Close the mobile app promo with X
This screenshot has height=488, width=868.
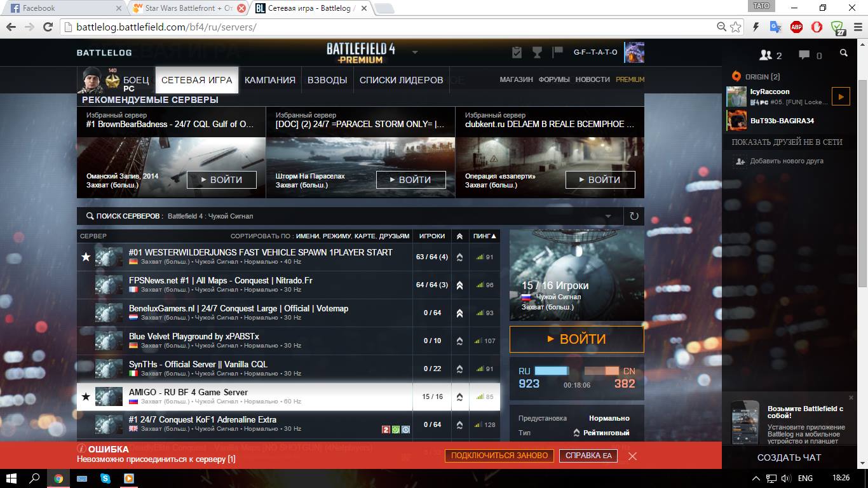[x=851, y=397]
